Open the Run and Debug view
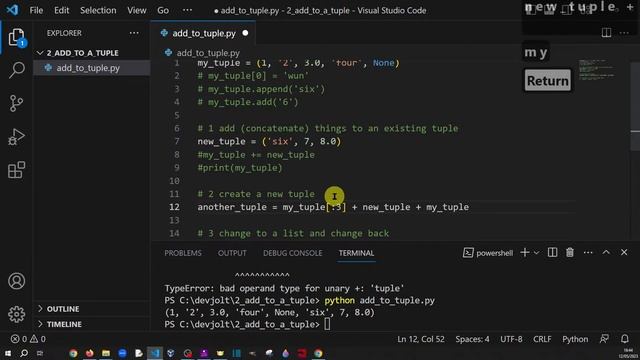640x360 pixels. point(16,137)
